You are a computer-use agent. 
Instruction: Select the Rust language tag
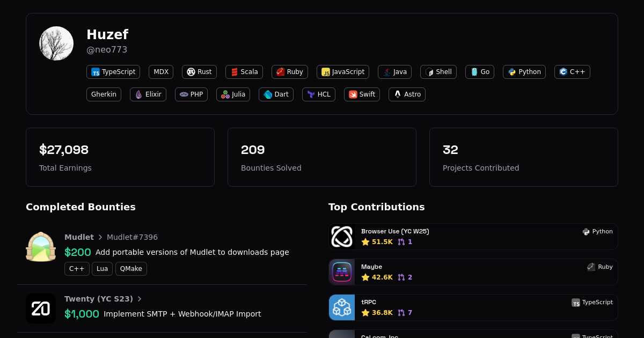[x=199, y=72]
